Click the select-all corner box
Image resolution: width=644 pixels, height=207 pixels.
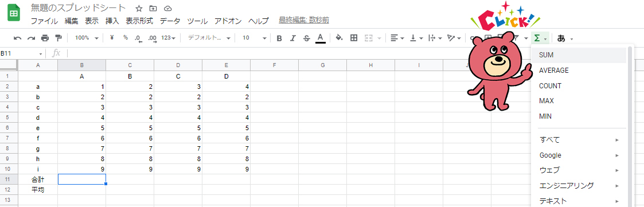click(9, 65)
